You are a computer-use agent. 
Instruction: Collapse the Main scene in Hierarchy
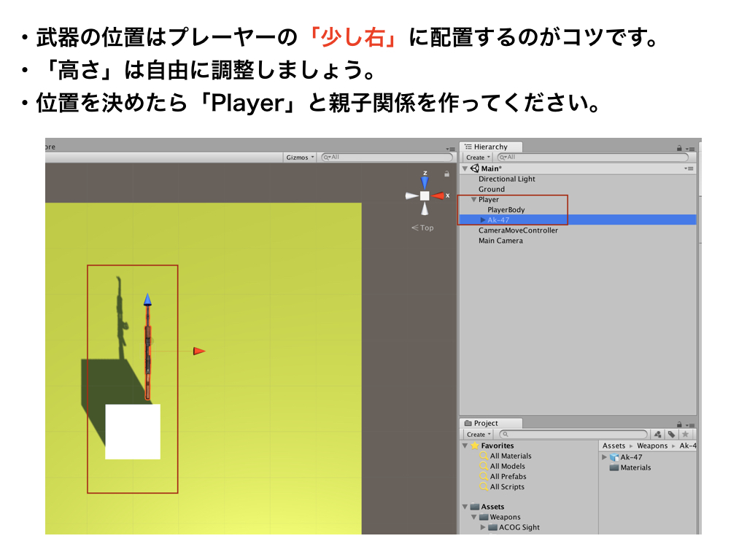(465, 168)
